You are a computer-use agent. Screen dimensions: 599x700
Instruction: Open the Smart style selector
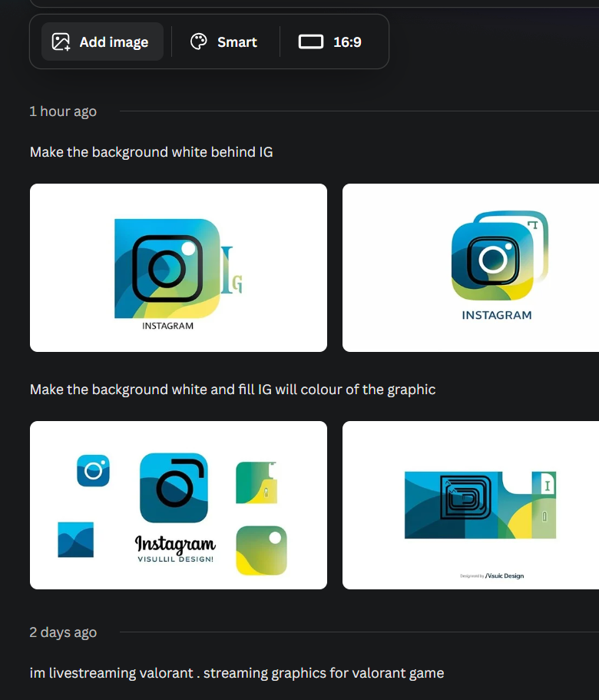224,42
